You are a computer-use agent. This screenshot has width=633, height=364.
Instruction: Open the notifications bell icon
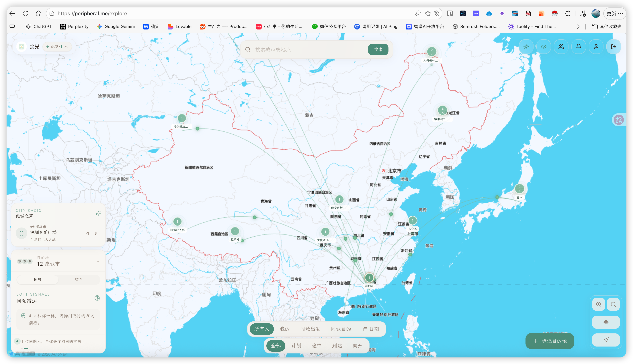pos(579,47)
